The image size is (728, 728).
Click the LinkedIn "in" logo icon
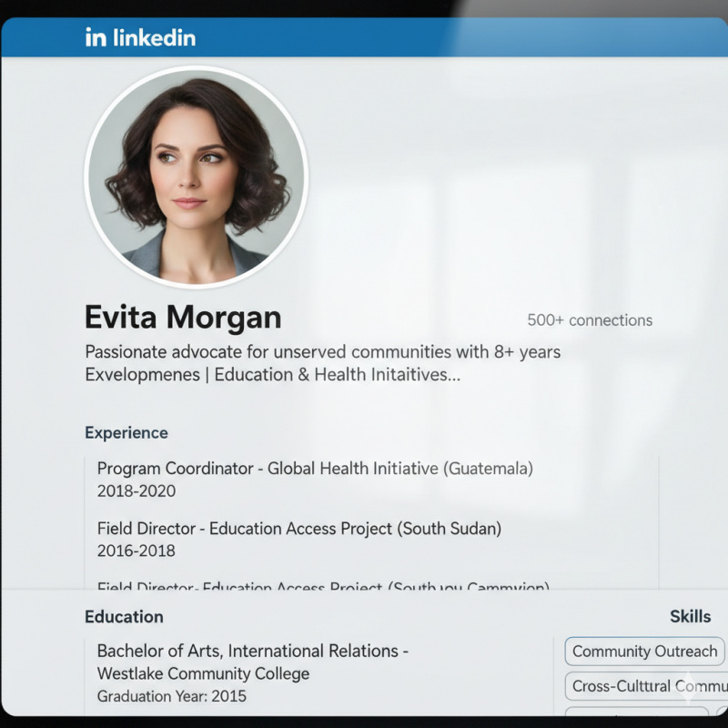(x=96, y=37)
